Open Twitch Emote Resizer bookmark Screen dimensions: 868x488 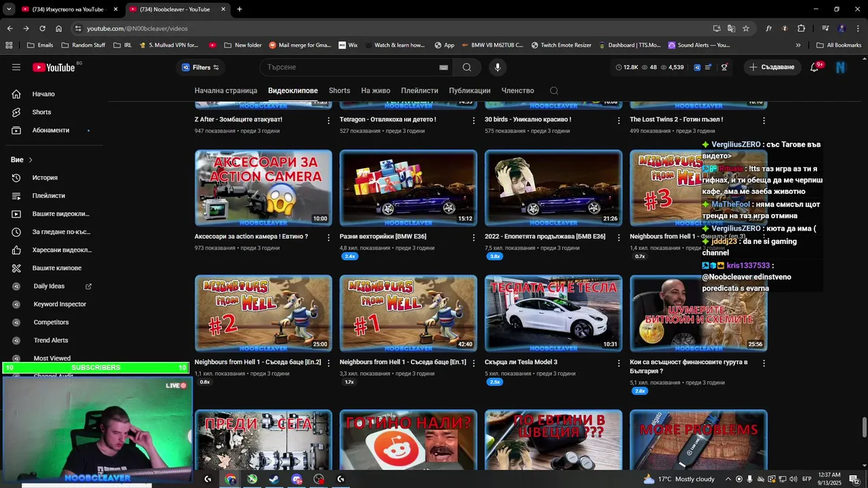[x=561, y=45]
